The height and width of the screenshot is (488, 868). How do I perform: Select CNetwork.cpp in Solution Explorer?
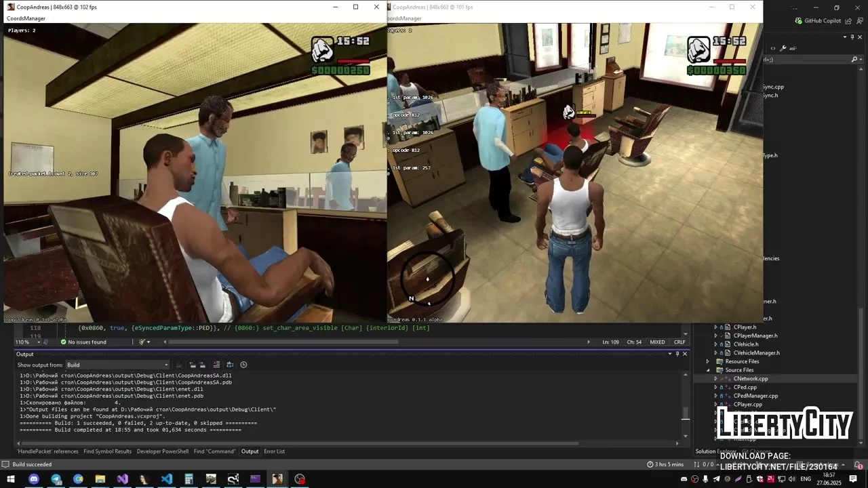tap(750, 379)
